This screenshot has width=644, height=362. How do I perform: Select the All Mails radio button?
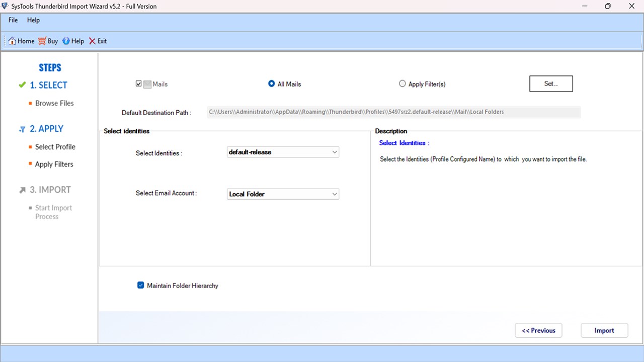click(x=272, y=84)
